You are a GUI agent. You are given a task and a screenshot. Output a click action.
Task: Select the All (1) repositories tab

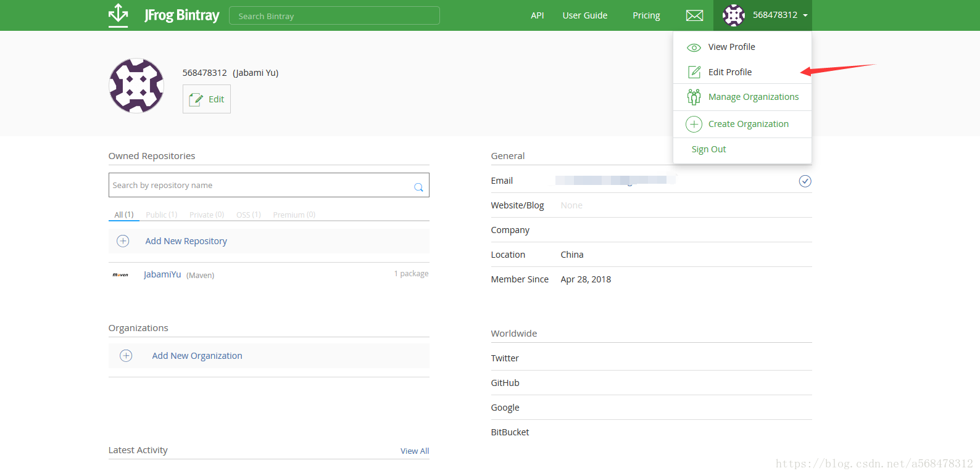point(124,215)
